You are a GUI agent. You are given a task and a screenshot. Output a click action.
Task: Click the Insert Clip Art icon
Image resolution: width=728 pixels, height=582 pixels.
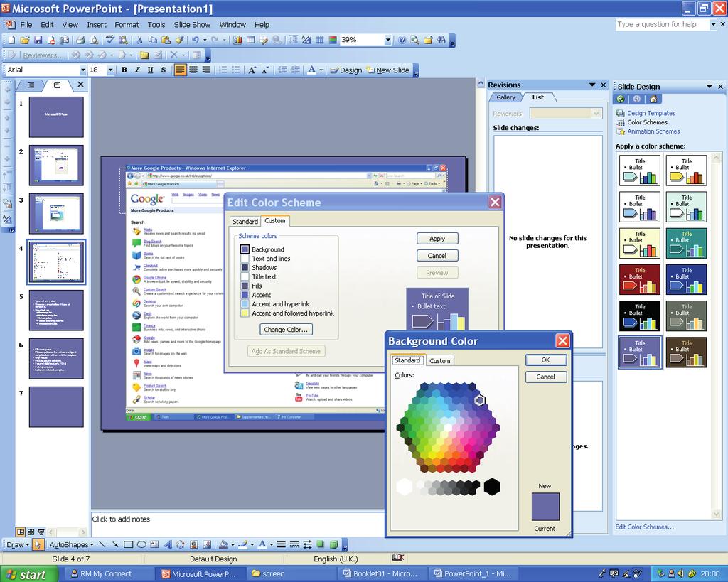click(x=194, y=544)
